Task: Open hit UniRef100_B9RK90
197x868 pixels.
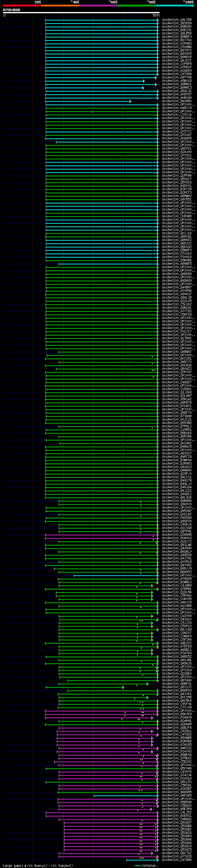Action: click(177, 26)
